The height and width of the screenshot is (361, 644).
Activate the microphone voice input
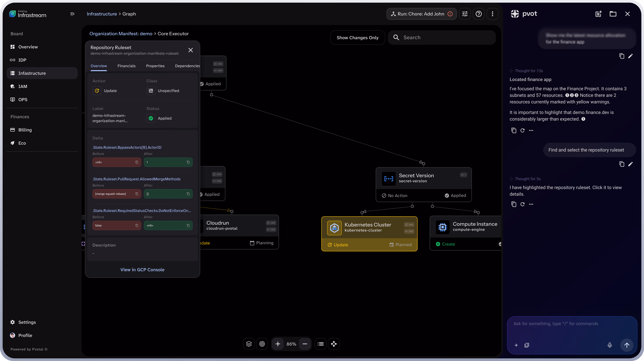pos(610,345)
